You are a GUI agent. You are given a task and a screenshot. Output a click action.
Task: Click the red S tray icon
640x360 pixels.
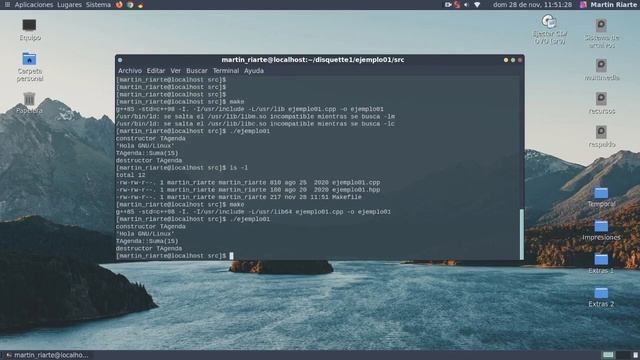point(457,5)
